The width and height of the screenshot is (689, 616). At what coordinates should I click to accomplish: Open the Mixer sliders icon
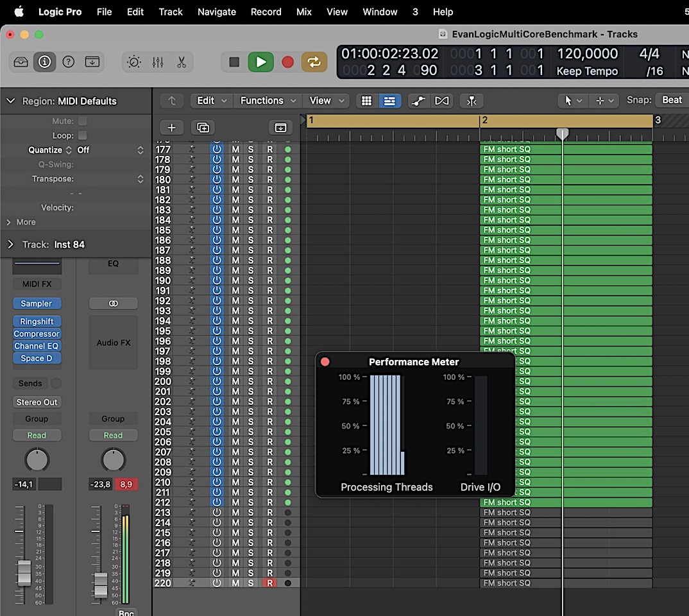[158, 62]
